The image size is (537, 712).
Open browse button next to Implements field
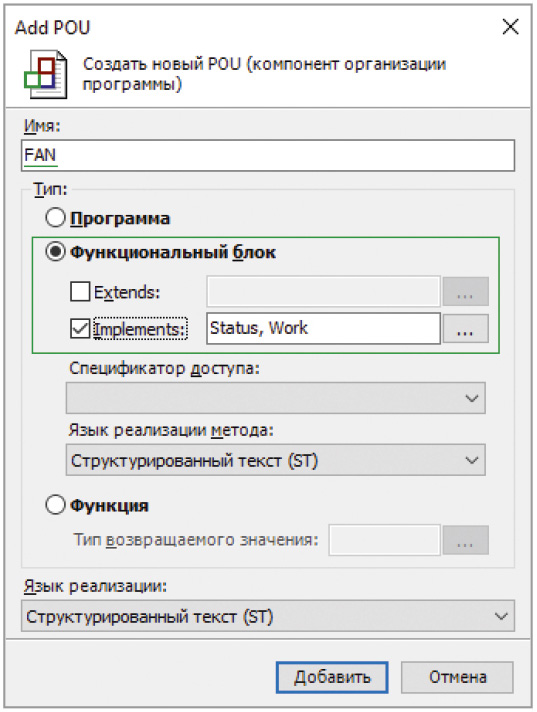(465, 328)
